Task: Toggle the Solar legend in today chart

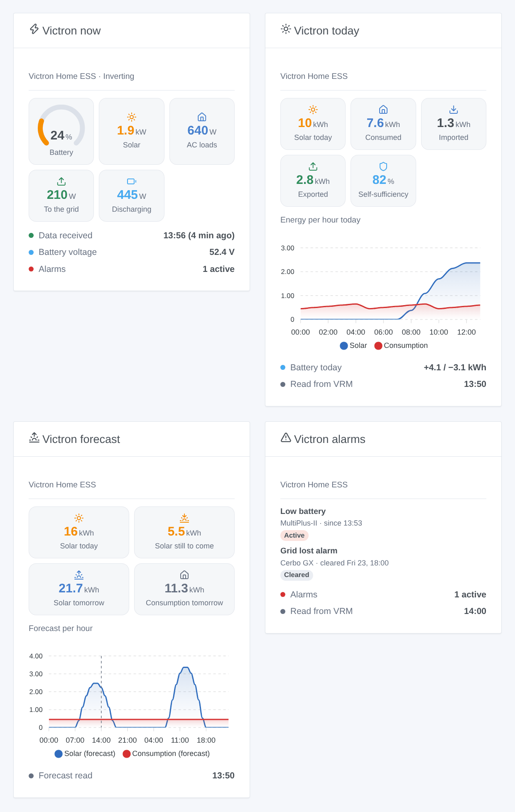Action: tap(353, 345)
